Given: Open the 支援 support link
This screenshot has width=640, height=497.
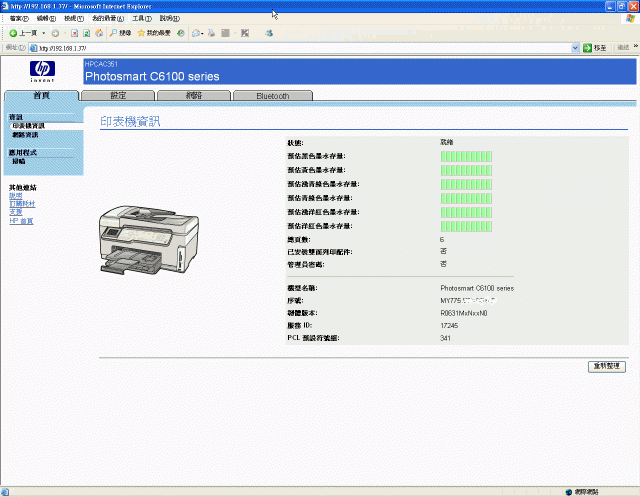Looking at the screenshot, I should [16, 212].
